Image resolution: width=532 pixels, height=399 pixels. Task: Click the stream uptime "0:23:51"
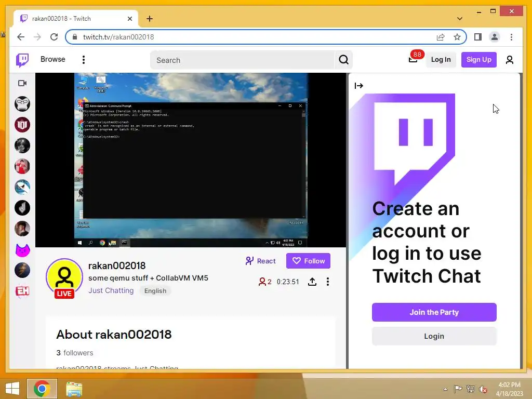288,282
